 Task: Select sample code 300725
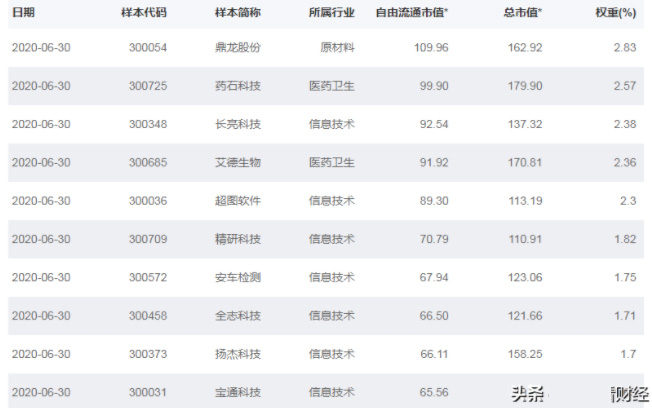(147, 86)
